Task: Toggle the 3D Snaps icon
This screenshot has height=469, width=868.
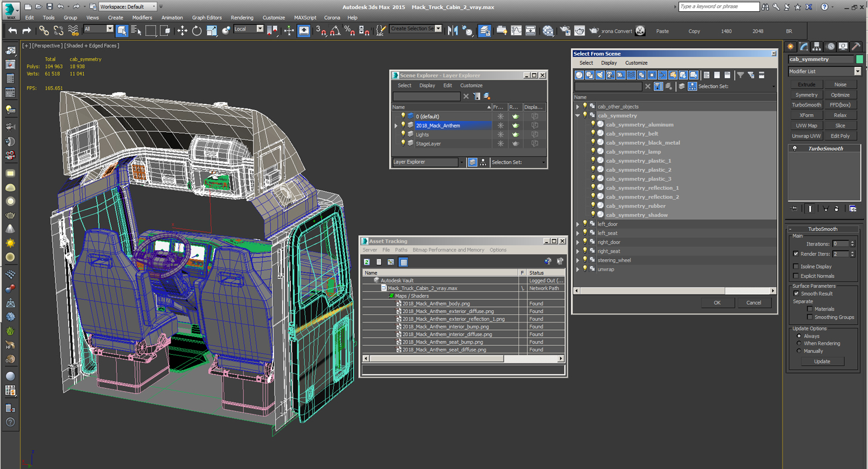Action: (x=321, y=30)
